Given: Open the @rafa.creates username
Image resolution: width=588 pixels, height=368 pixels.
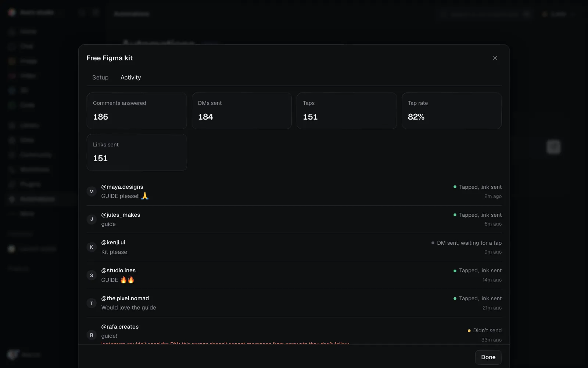Looking at the screenshot, I should coord(120,327).
